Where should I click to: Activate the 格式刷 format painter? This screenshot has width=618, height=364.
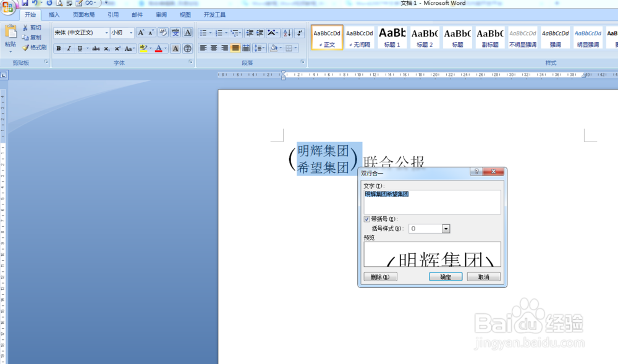coord(34,47)
